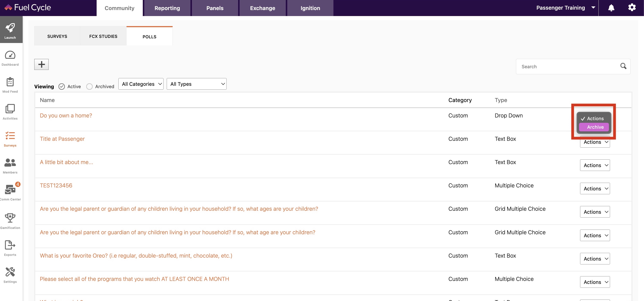Open Exports sidebar icon

pyautogui.click(x=10, y=245)
